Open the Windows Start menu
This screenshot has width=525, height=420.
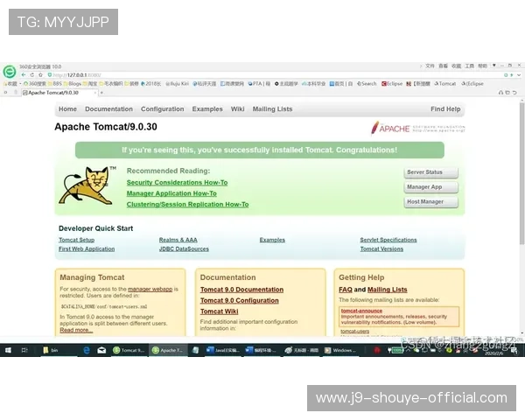[8, 350]
